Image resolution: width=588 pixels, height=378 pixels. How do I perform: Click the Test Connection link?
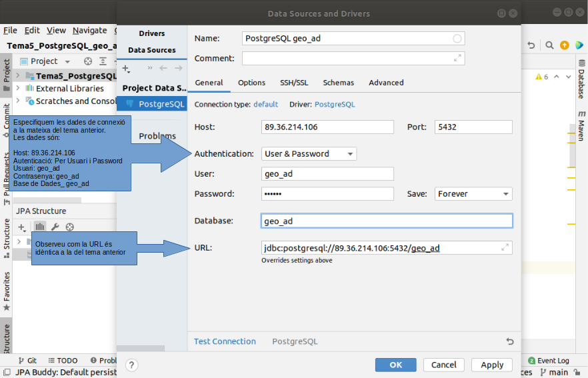[x=225, y=341]
